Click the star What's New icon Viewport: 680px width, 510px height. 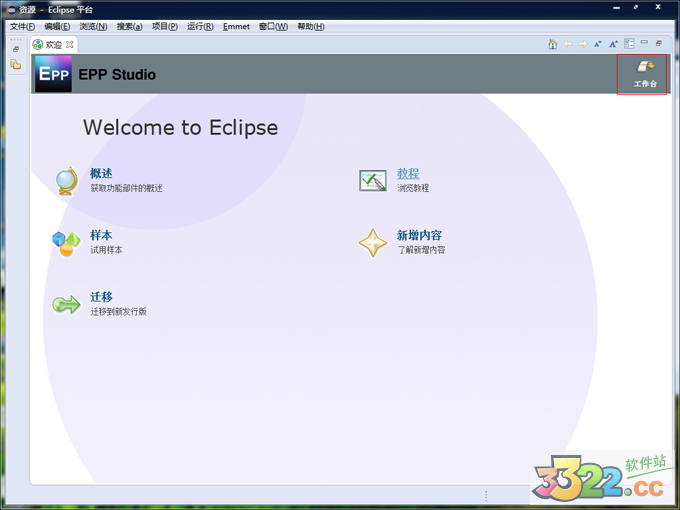373,243
